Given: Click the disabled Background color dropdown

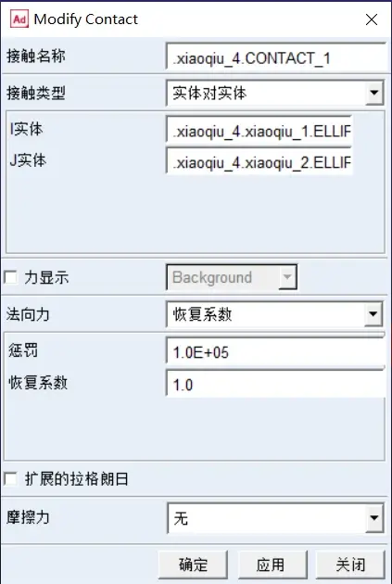Looking at the screenshot, I should point(231,277).
